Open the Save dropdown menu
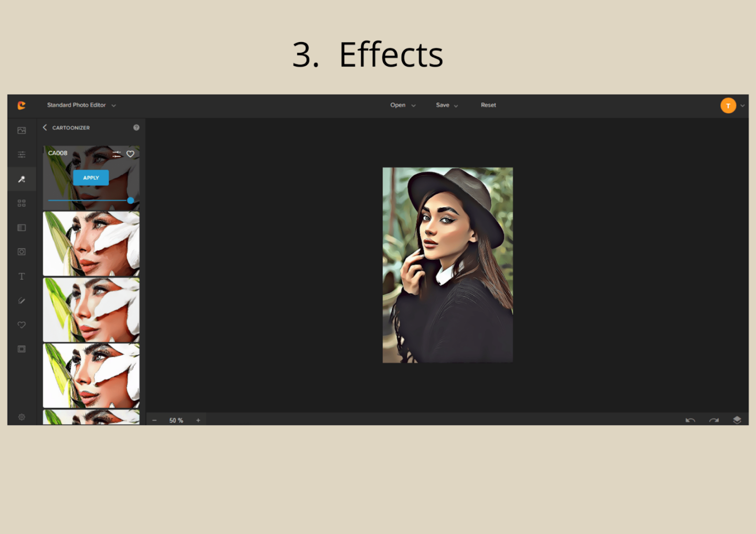756x534 pixels. [447, 105]
